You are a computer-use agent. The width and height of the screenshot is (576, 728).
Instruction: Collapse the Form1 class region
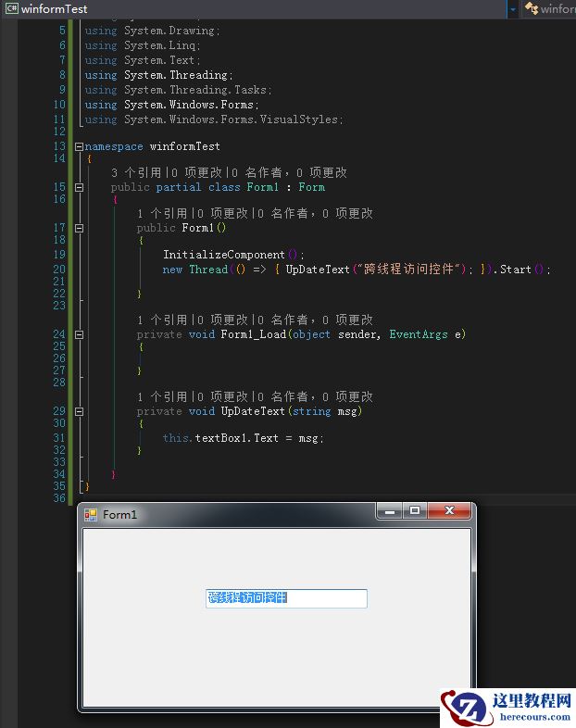[79, 188]
